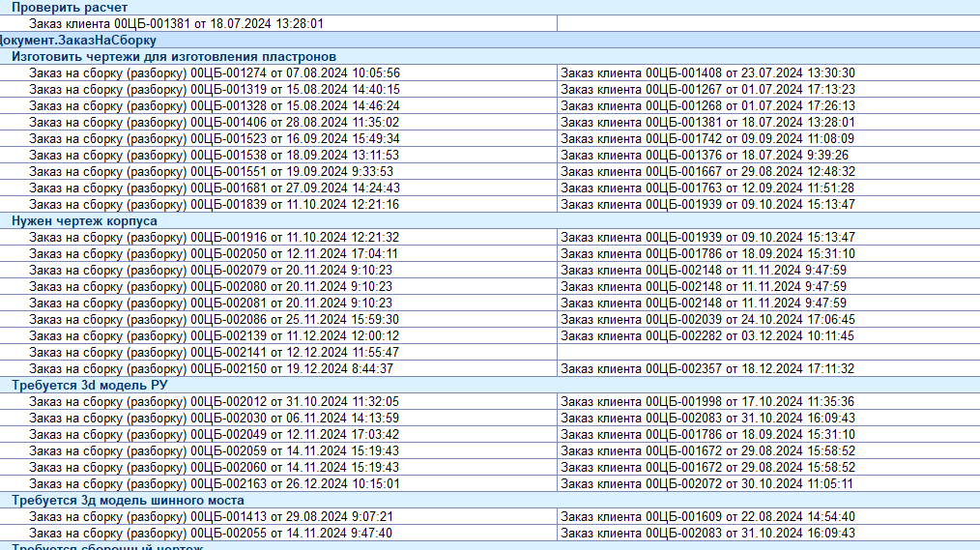Click Заказ клиента 00ЦБ-001786 beside order 00ЦБ-002049

[707, 435]
